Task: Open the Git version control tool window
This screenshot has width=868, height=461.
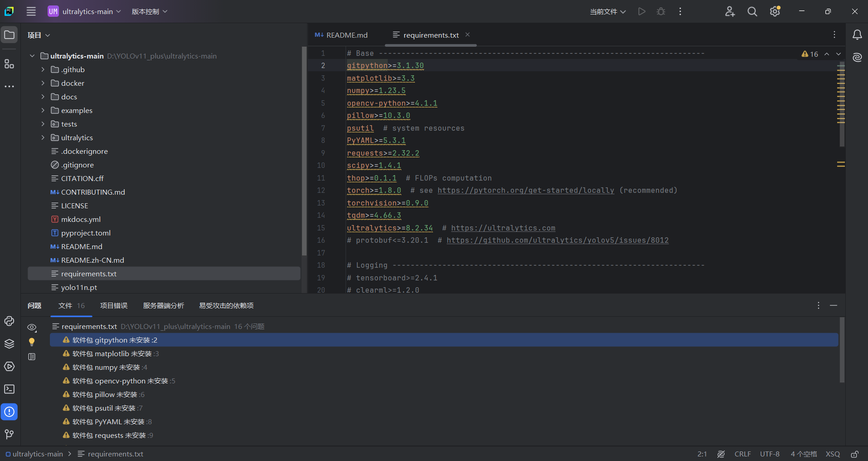Action: (10, 435)
